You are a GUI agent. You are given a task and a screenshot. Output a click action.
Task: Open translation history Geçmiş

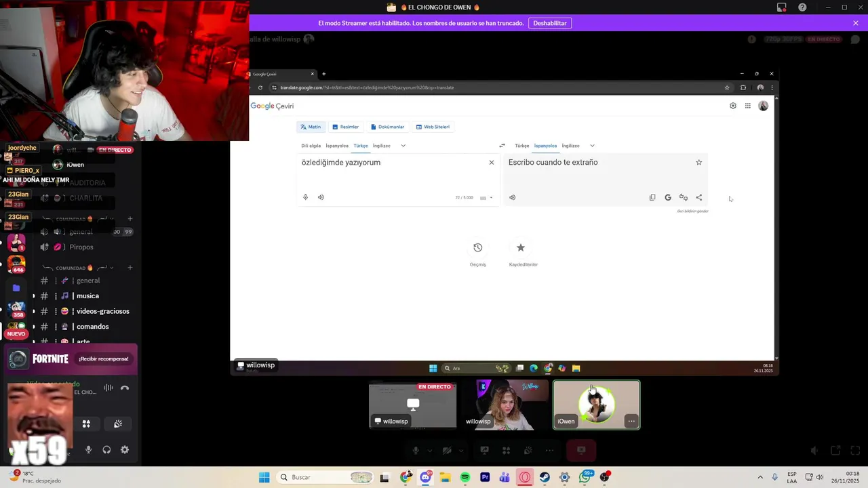pos(477,253)
